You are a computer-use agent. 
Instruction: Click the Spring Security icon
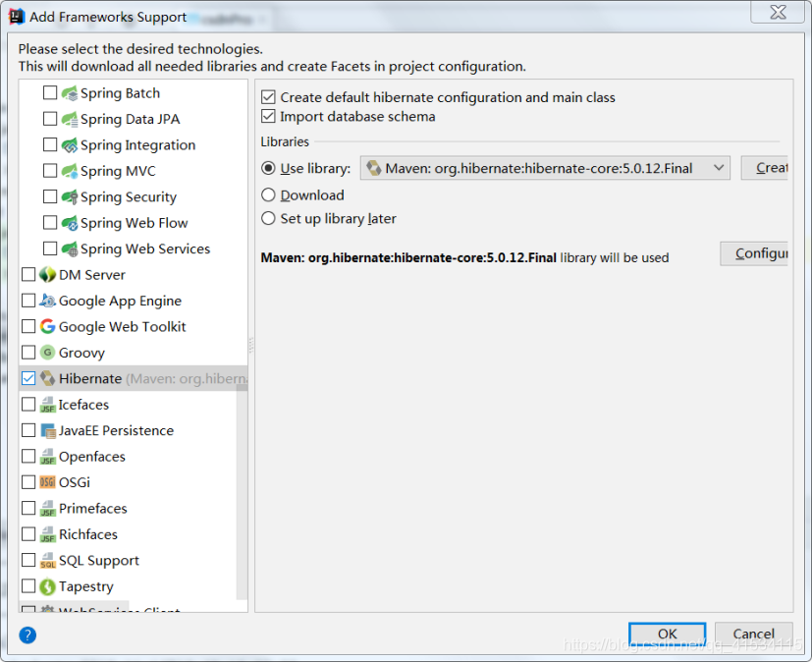click(x=70, y=196)
